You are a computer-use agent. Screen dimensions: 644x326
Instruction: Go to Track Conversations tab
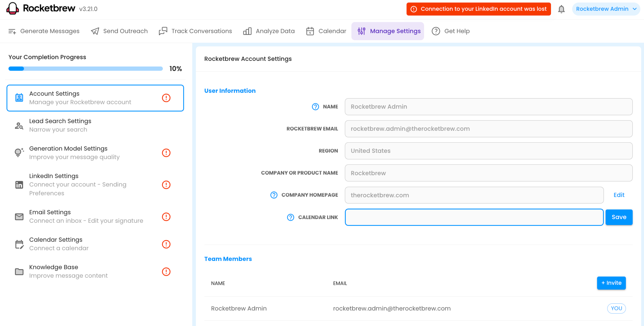click(x=196, y=31)
